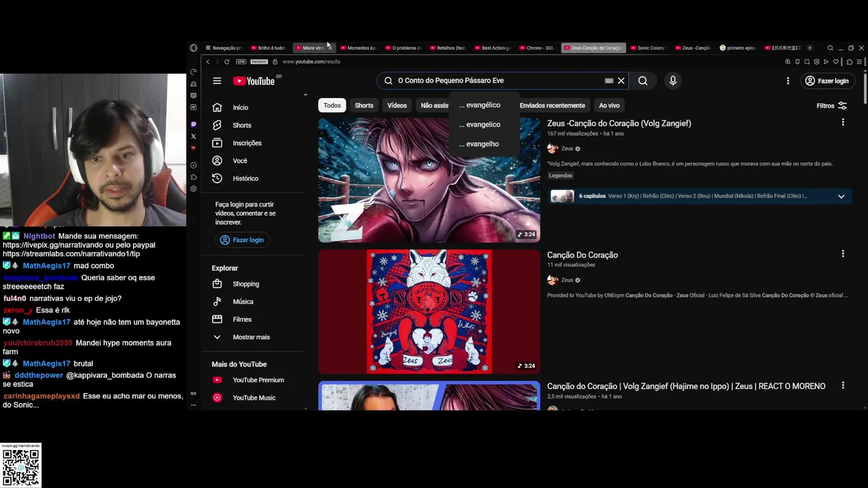Open video title Canção Do Coração
The height and width of the screenshot is (488, 868).
[583, 255]
